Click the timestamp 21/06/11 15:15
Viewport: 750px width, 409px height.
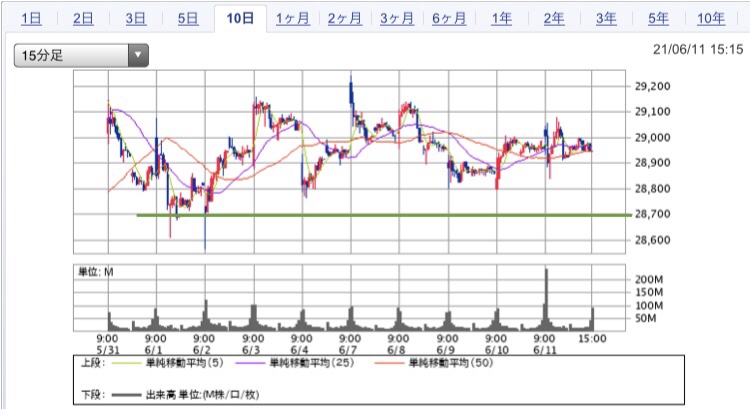click(698, 49)
